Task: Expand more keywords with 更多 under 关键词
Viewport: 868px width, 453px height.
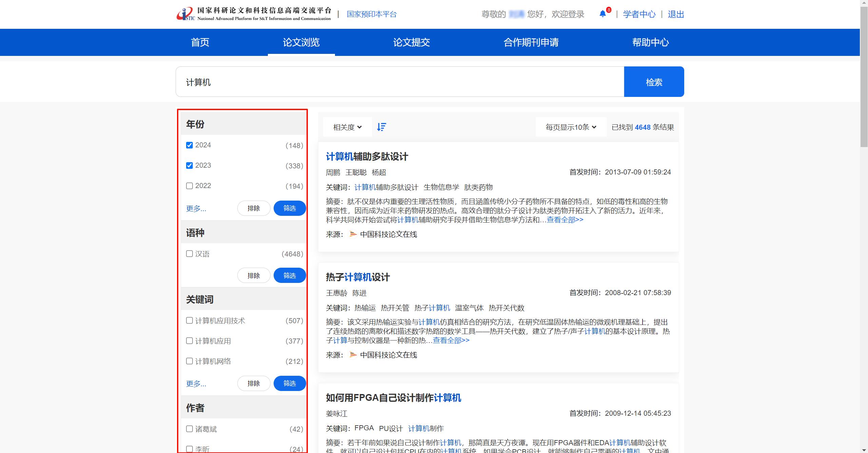Action: pos(196,384)
